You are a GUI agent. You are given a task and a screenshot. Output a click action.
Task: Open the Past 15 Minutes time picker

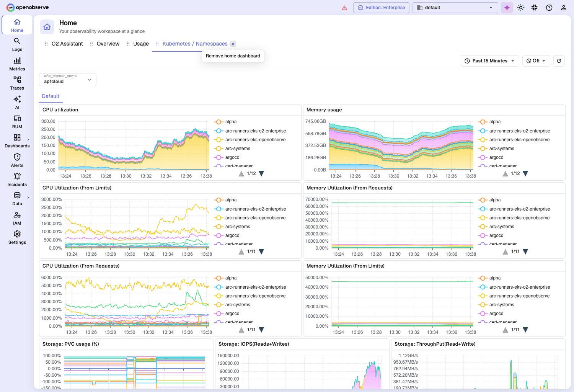[490, 61]
